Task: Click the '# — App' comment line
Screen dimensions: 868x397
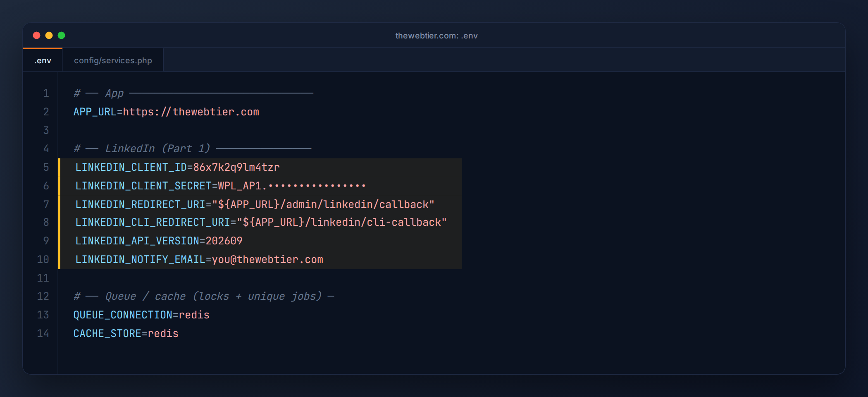Action: click(x=193, y=93)
